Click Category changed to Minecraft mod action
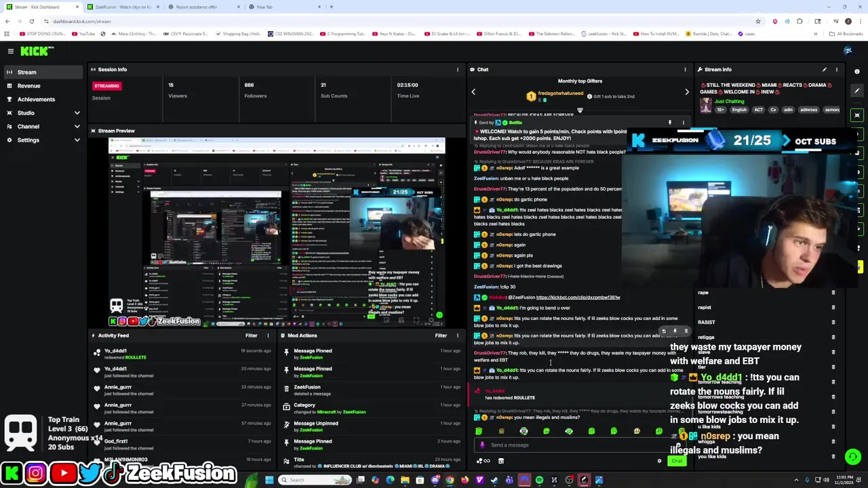 pyautogui.click(x=371, y=408)
